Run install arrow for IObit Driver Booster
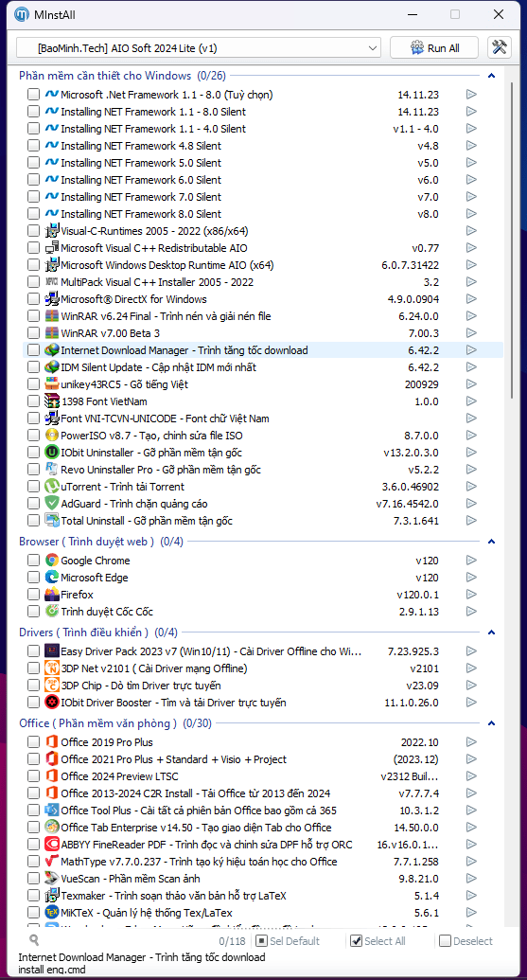Viewport: 527px width, 980px height. coord(471,702)
